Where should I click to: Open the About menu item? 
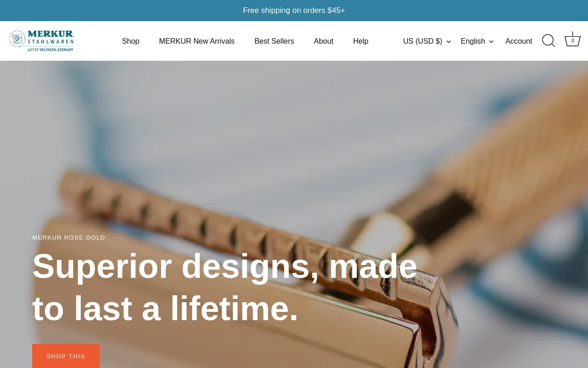pyautogui.click(x=323, y=41)
